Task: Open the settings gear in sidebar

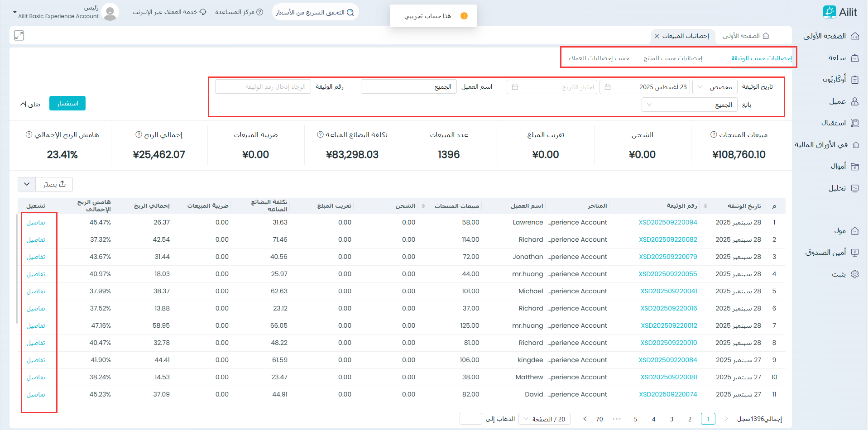Action: (x=855, y=274)
